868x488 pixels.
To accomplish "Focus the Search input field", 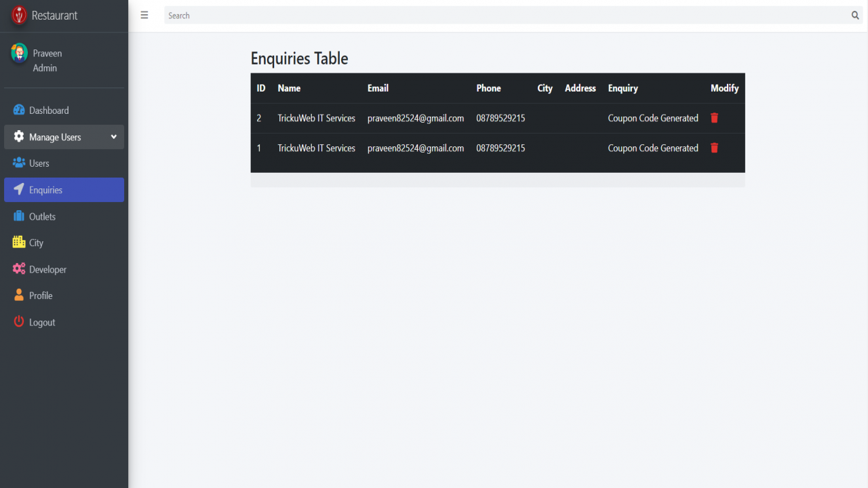I will pyautogui.click(x=507, y=16).
